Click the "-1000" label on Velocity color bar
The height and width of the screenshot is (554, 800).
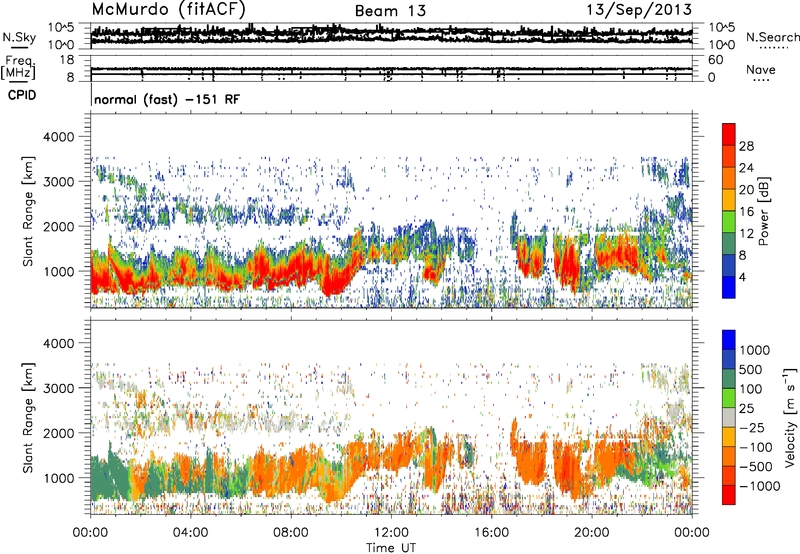click(760, 486)
